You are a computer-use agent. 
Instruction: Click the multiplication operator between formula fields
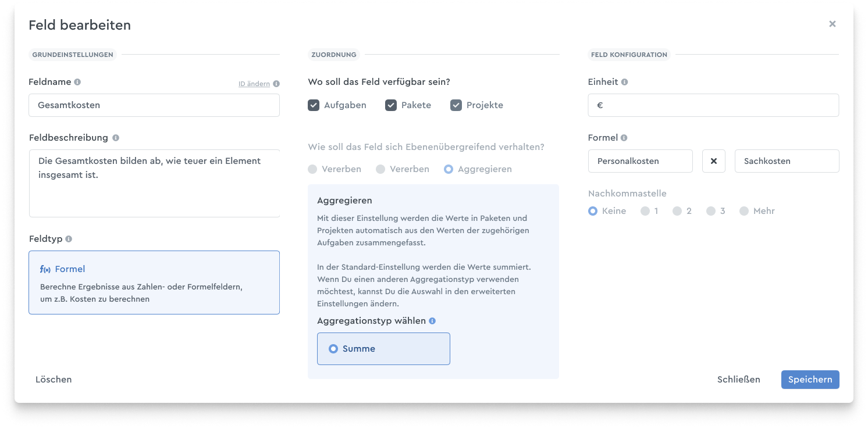click(714, 161)
